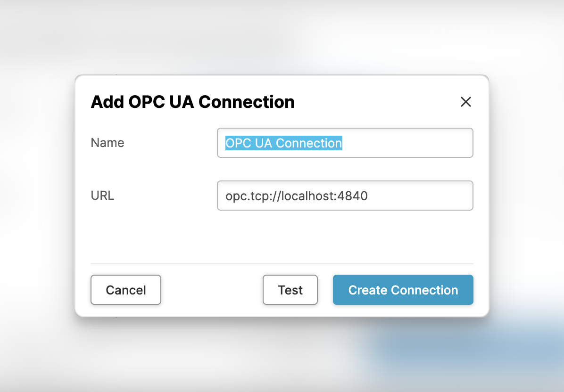The width and height of the screenshot is (564, 392).
Task: Click empty space after the URL port 4840
Action: coord(420,196)
